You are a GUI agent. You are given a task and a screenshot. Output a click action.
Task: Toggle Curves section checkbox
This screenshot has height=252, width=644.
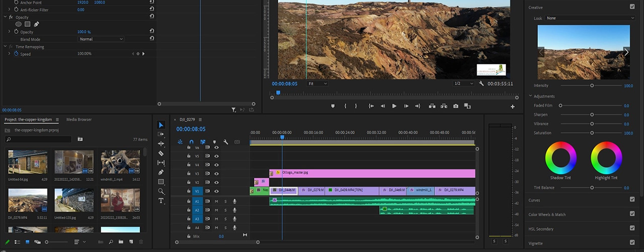pos(632,200)
